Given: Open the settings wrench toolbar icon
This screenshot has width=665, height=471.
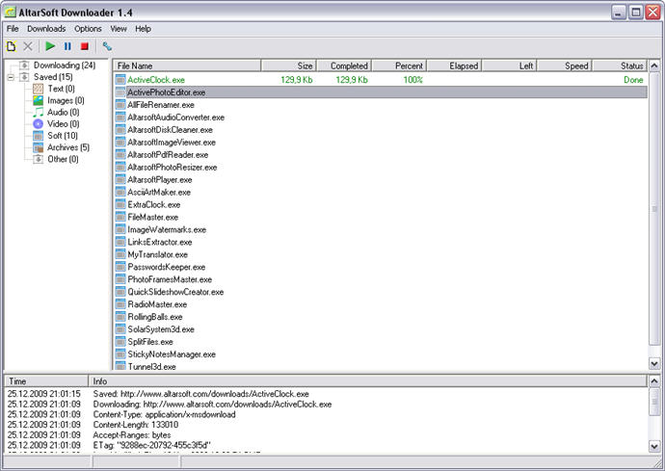Looking at the screenshot, I should pos(107,46).
